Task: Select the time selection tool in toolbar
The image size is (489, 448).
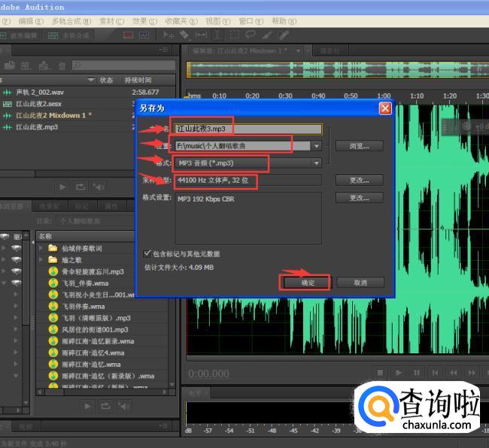Action: pyautogui.click(x=217, y=35)
